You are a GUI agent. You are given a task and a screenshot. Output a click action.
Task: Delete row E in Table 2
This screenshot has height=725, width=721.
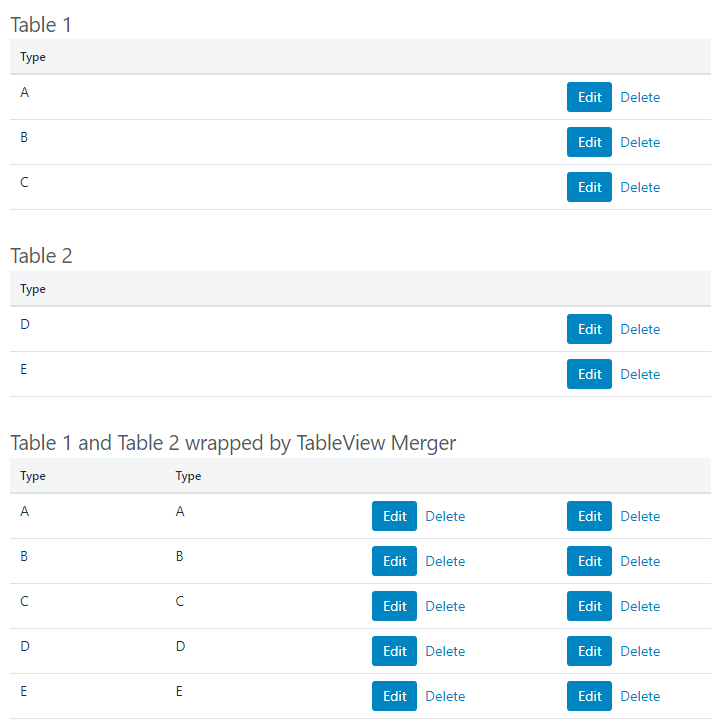coord(640,374)
